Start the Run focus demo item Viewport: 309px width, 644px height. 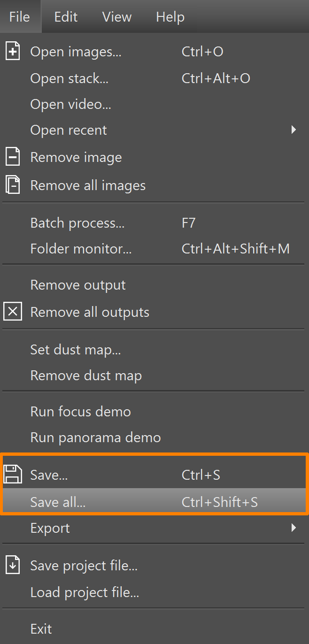(80, 412)
